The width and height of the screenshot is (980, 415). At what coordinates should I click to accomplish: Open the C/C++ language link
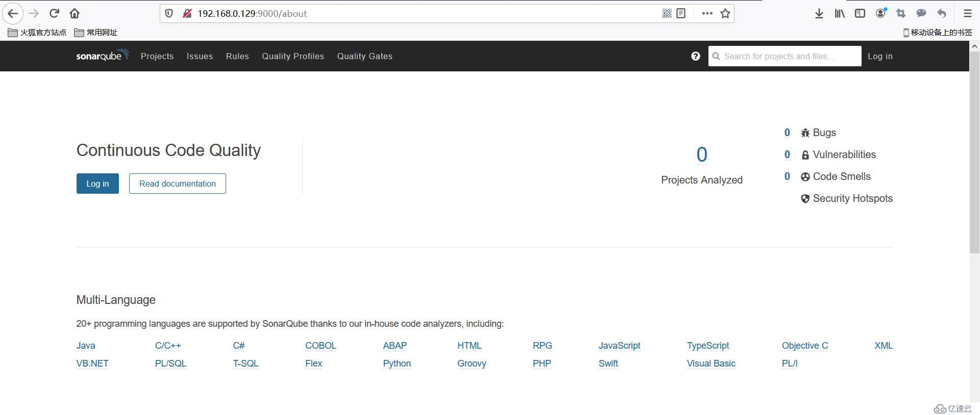point(168,346)
